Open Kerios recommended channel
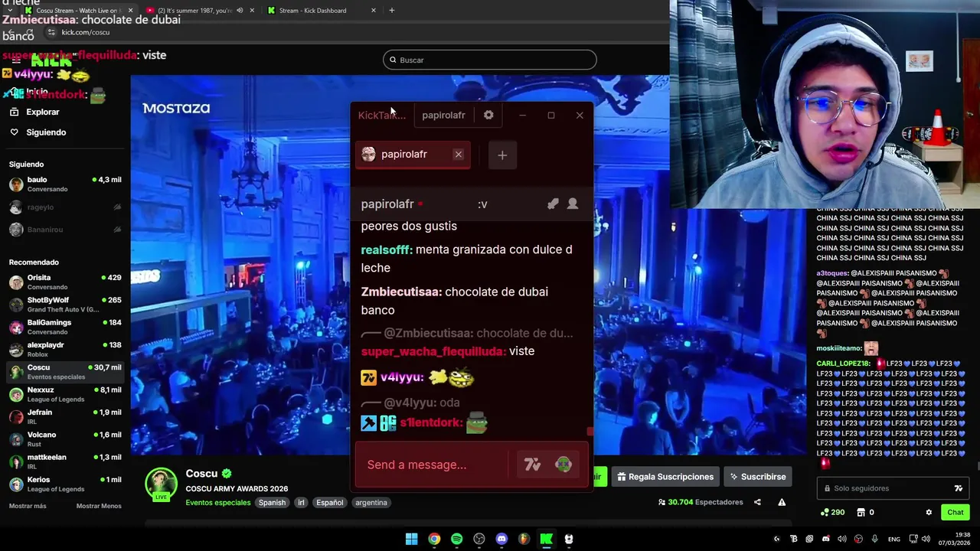980x551 pixels. tap(65, 484)
